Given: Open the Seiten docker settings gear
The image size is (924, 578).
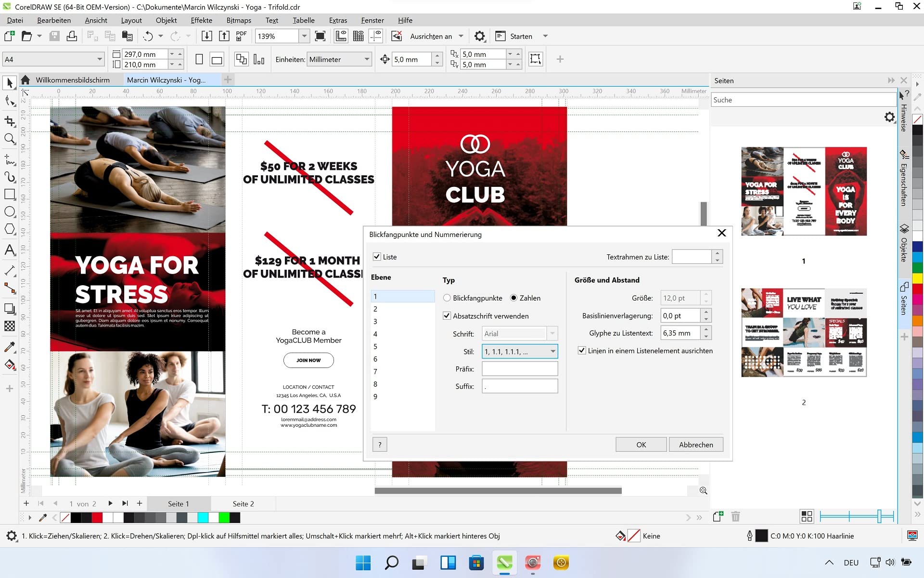Looking at the screenshot, I should pyautogui.click(x=889, y=117).
